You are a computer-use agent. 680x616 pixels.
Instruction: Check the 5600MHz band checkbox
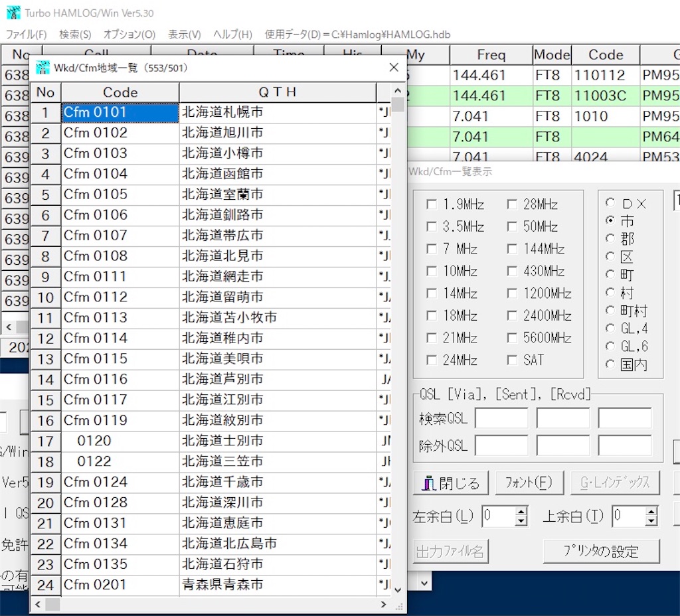click(512, 338)
